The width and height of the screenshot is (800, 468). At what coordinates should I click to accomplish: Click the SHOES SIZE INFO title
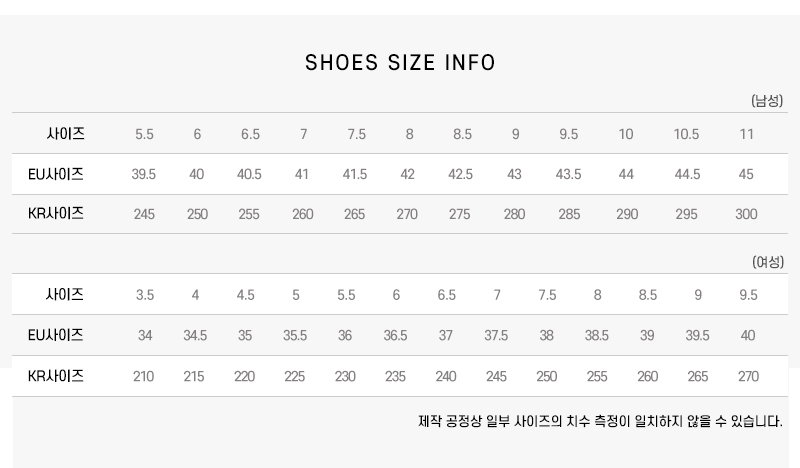pyautogui.click(x=400, y=63)
